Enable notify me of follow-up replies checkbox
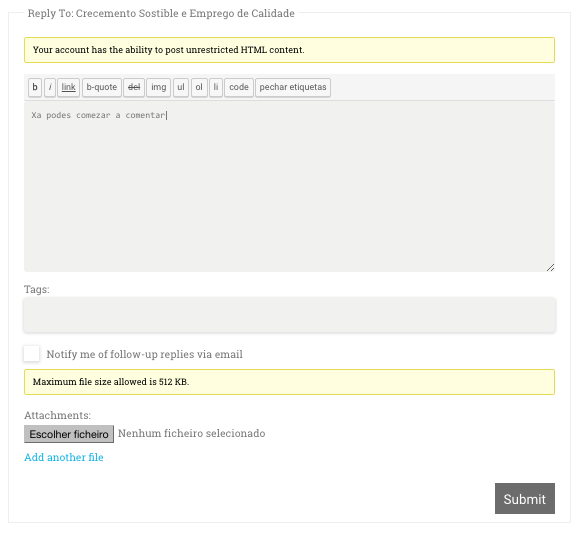Screen dimensions: 579x533 pos(31,354)
